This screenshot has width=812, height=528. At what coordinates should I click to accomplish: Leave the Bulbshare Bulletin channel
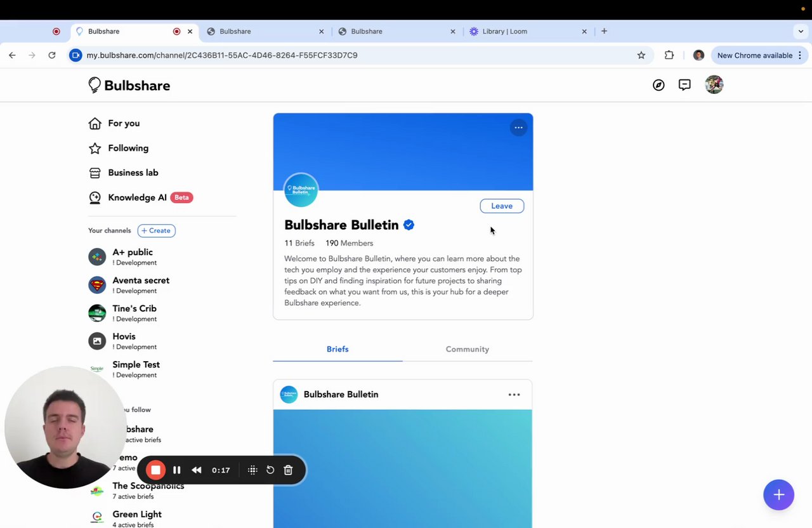(502, 206)
